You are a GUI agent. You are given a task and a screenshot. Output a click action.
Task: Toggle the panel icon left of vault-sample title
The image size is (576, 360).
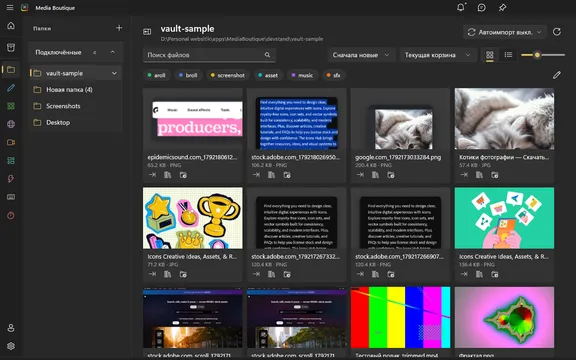click(x=147, y=32)
